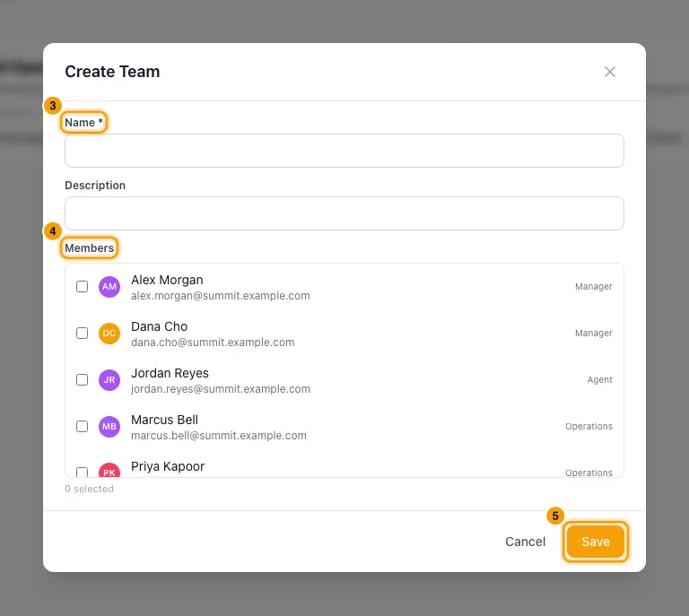Click Manager role next to Dana Cho
This screenshot has height=616, width=689.
pos(594,334)
